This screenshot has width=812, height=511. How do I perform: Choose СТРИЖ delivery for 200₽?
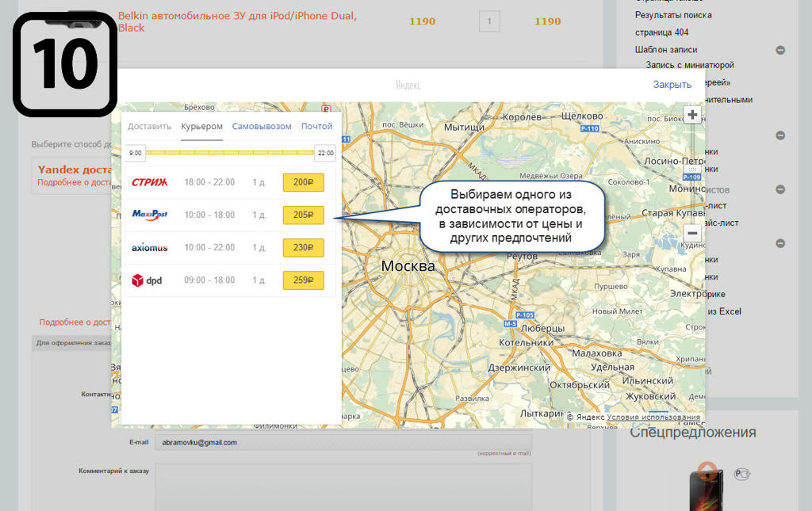point(304,182)
